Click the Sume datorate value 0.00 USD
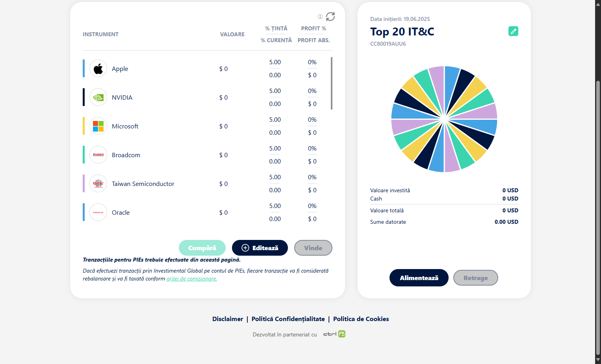 coord(506,222)
